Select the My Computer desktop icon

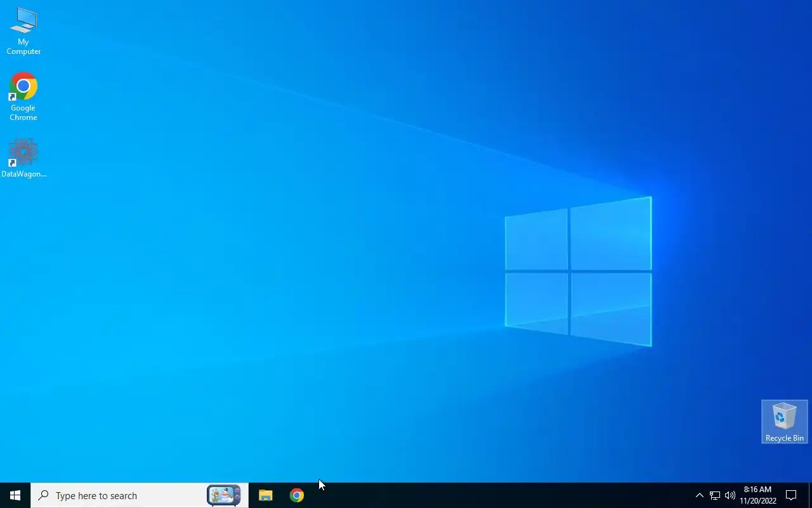pyautogui.click(x=23, y=30)
